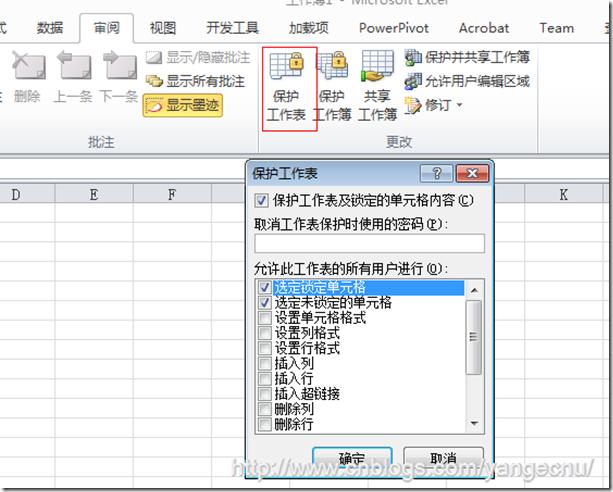Select column D header
This screenshot has width=613, height=492.
click(16, 194)
